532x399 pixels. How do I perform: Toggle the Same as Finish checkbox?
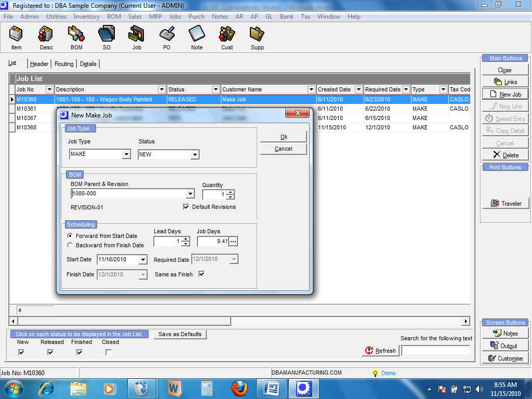click(202, 274)
